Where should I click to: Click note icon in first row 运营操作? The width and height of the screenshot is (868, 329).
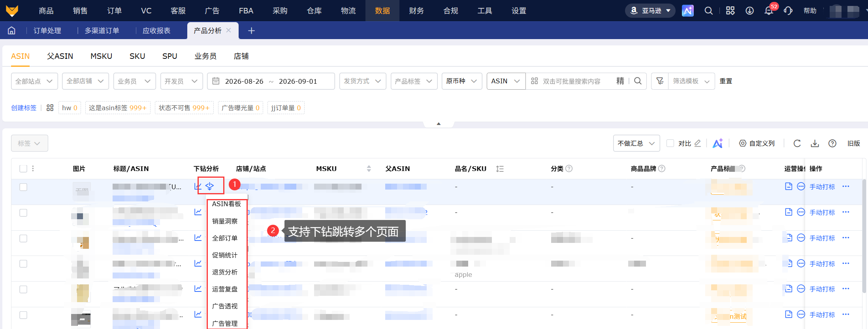pyautogui.click(x=789, y=186)
